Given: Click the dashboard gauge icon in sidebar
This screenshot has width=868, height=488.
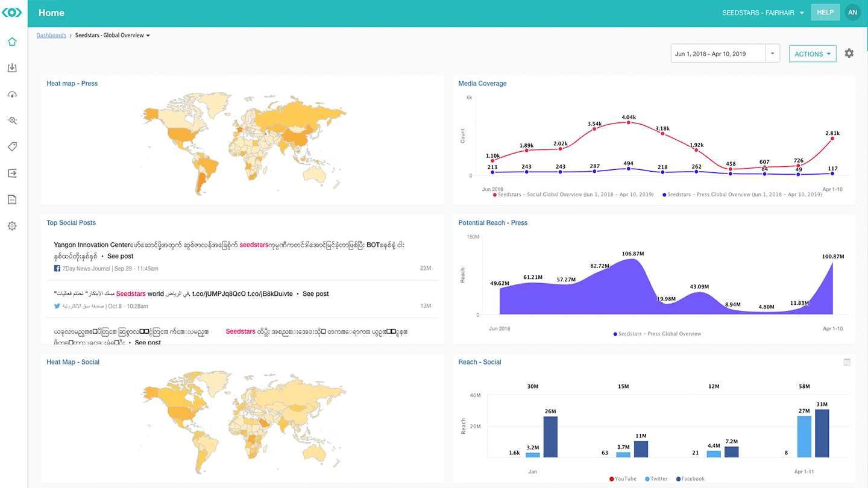Looking at the screenshot, I should [x=11, y=94].
